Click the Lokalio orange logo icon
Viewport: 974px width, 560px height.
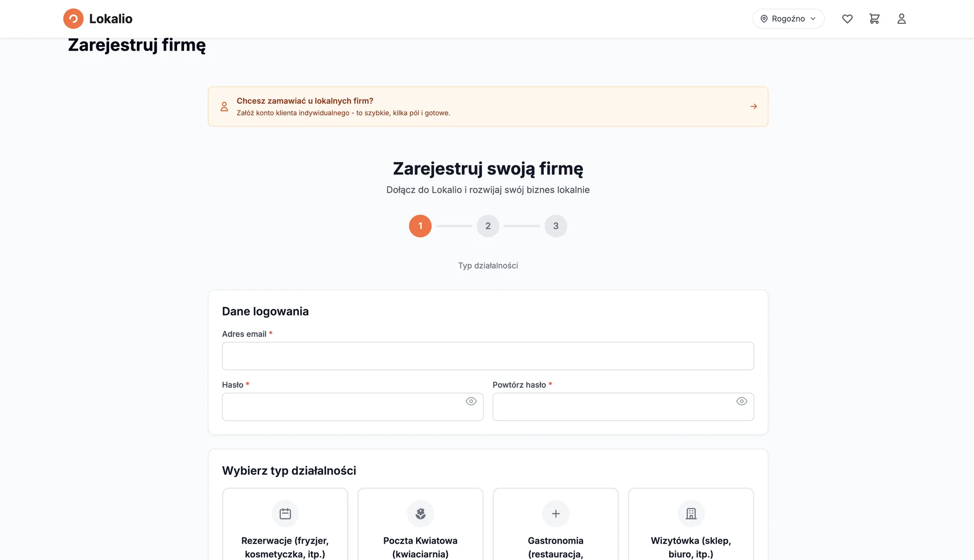[x=73, y=19]
